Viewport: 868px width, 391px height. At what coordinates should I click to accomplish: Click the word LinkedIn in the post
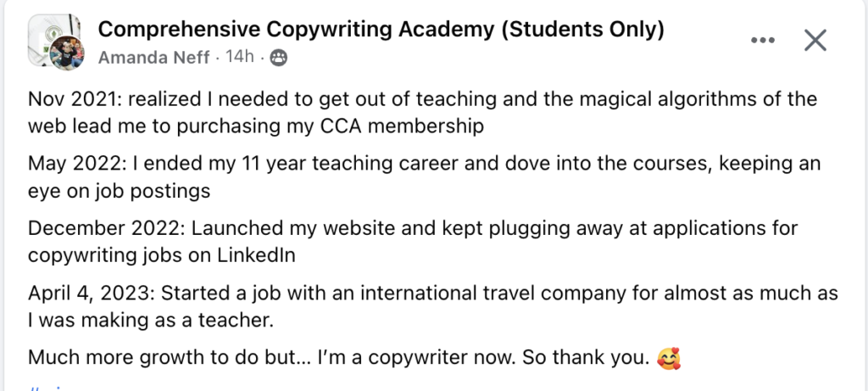tap(256, 255)
